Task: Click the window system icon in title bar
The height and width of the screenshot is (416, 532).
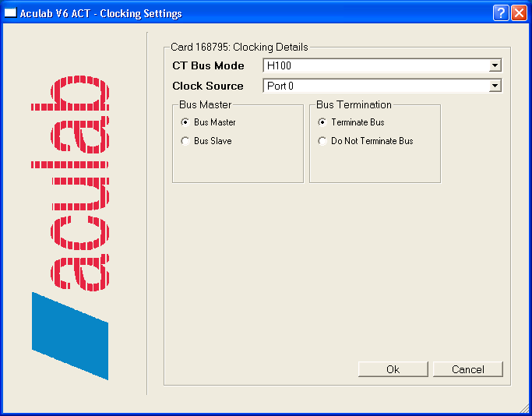Action: click(x=10, y=13)
